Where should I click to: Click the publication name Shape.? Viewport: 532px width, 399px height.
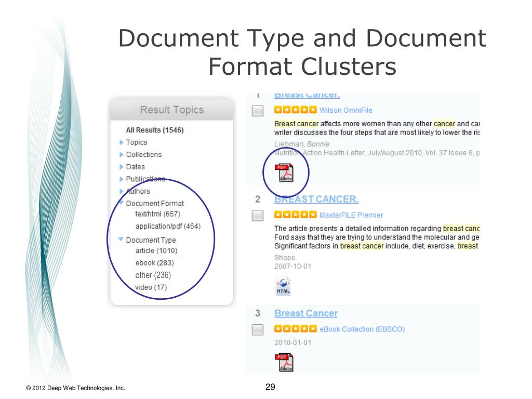tap(285, 258)
